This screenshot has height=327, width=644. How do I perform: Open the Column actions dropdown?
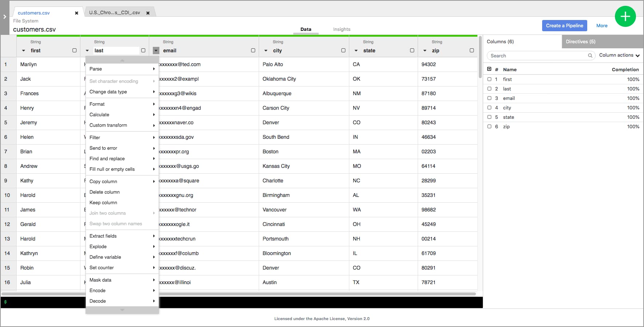tap(619, 55)
